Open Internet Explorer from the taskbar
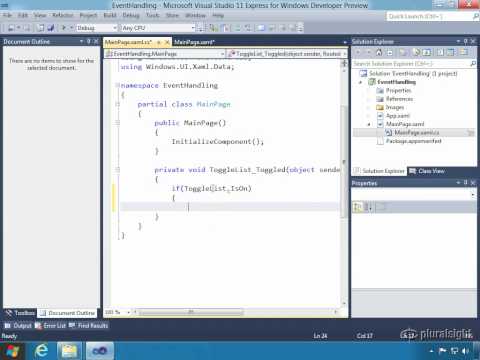 (41, 351)
